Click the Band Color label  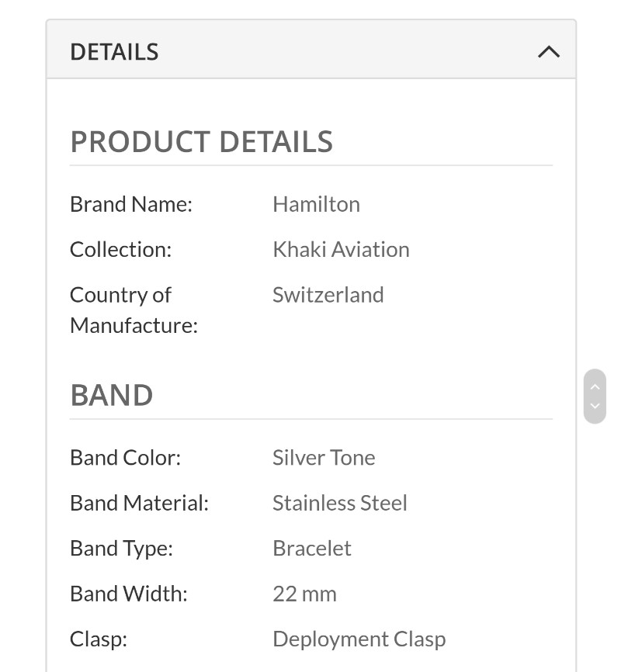(x=125, y=458)
